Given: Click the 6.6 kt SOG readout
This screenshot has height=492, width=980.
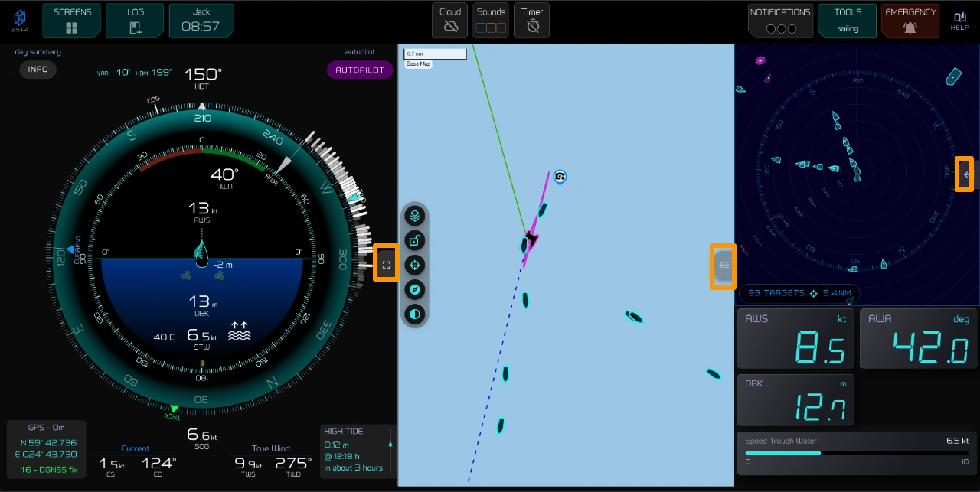Looking at the screenshot, I should (201, 438).
